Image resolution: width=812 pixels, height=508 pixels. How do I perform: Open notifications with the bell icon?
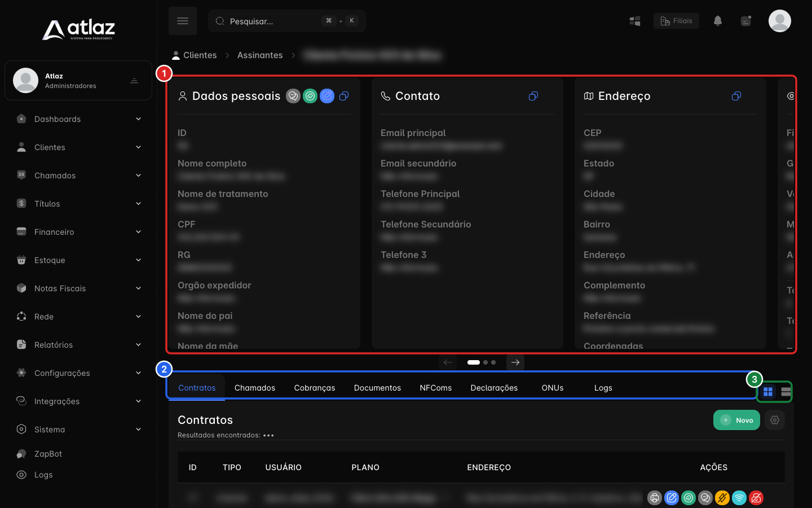[718, 21]
